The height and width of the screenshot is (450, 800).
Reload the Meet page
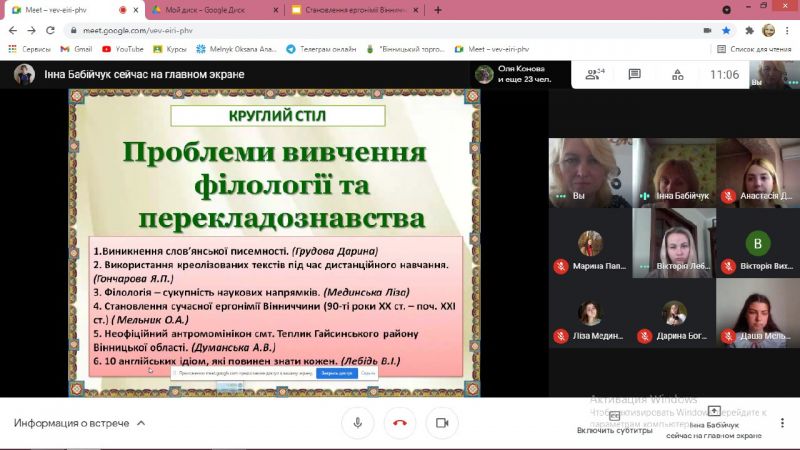coord(50,31)
